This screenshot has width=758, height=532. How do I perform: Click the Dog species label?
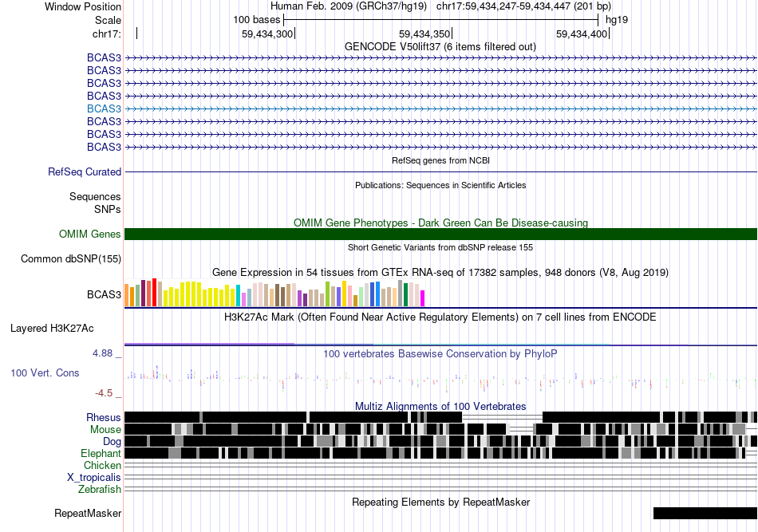pyautogui.click(x=112, y=442)
